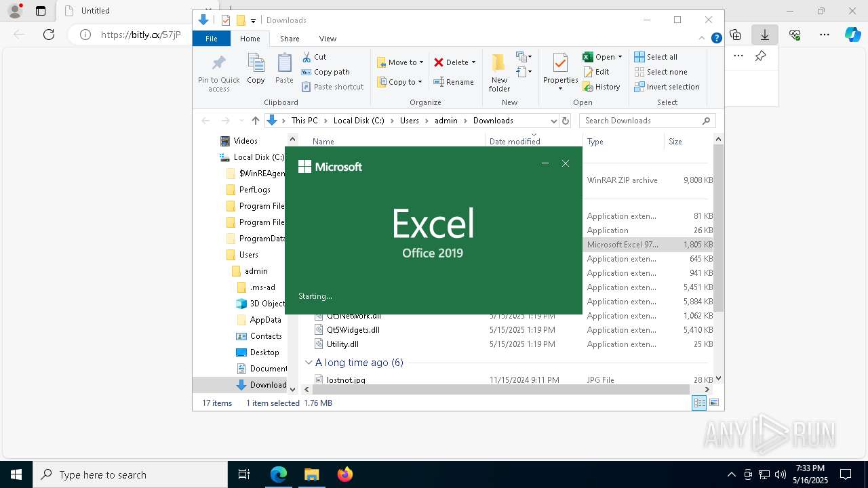Click Local Disk (C:) in address path
The width and height of the screenshot is (868, 488).
click(x=359, y=121)
